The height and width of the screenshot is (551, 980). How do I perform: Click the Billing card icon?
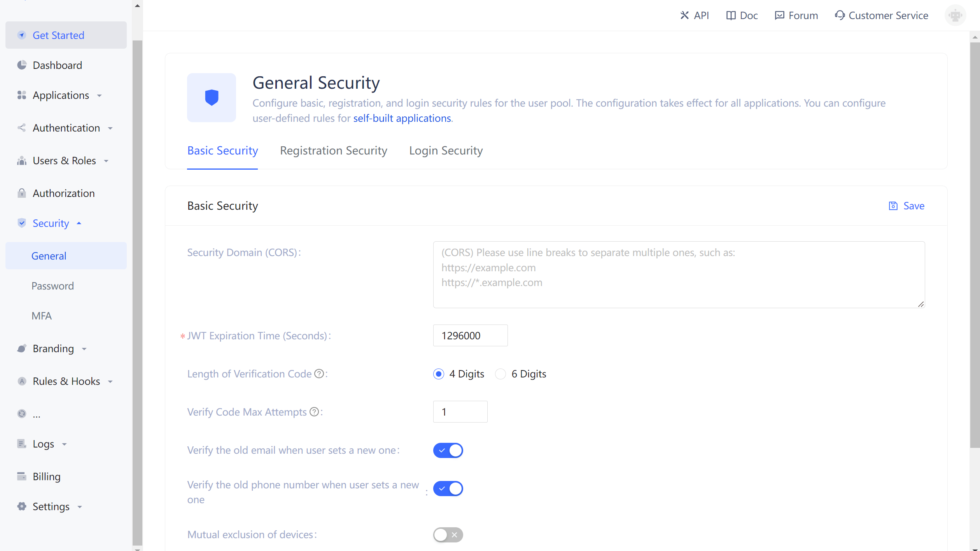tap(22, 476)
